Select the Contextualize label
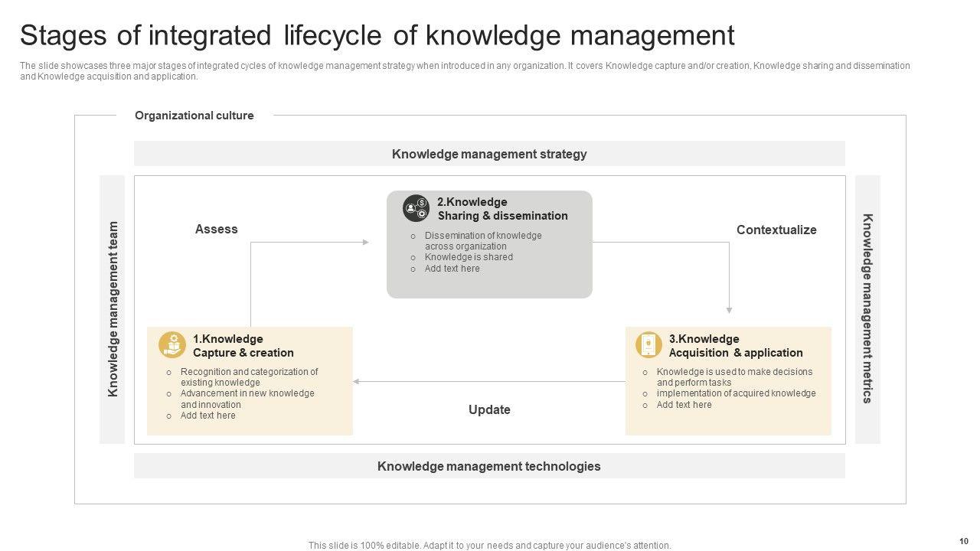Screen dimensions: 980x551 coord(776,230)
